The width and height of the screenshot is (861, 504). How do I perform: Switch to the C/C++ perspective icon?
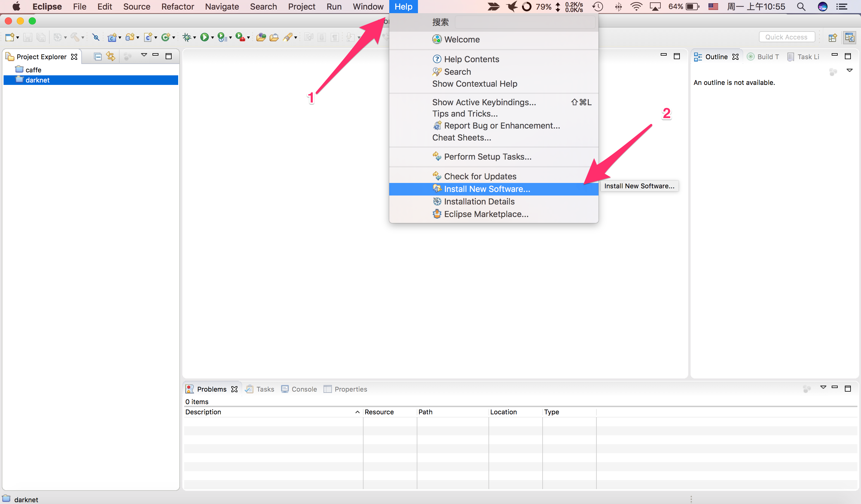tap(849, 37)
